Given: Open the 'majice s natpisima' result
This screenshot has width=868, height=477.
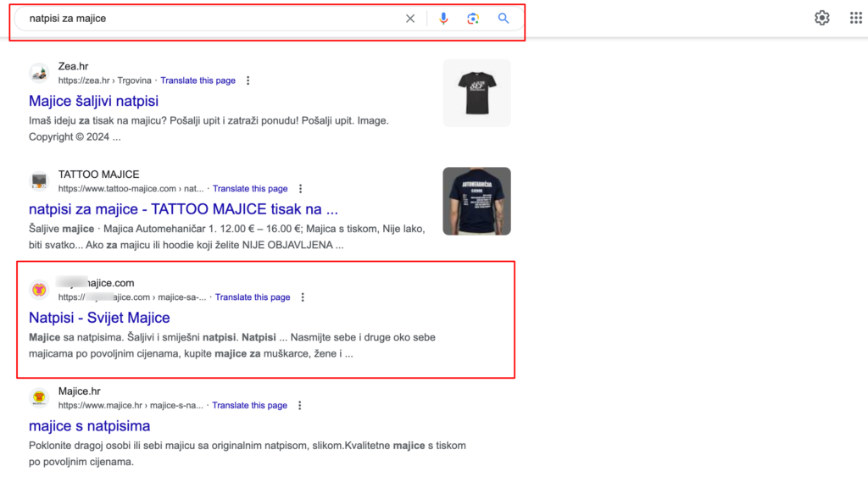Looking at the screenshot, I should [x=89, y=426].
